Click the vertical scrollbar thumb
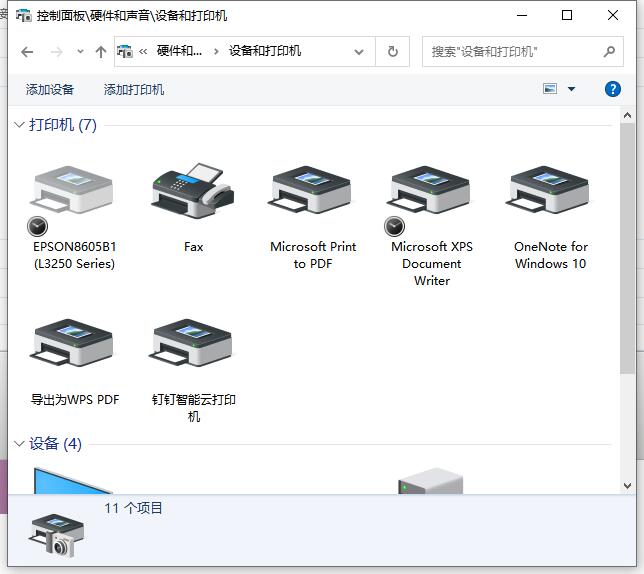 tap(627, 249)
